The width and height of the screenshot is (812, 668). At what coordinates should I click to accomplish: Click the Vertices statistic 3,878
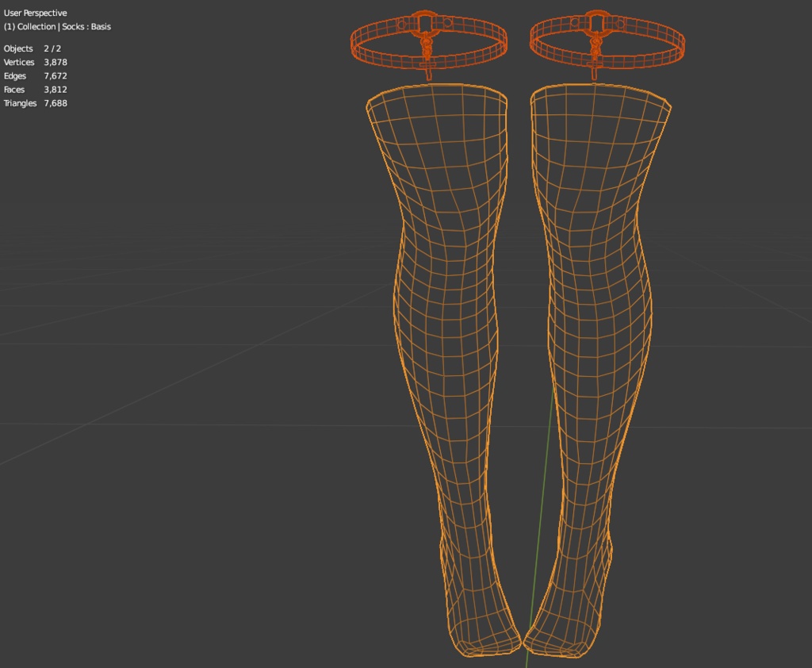56,62
